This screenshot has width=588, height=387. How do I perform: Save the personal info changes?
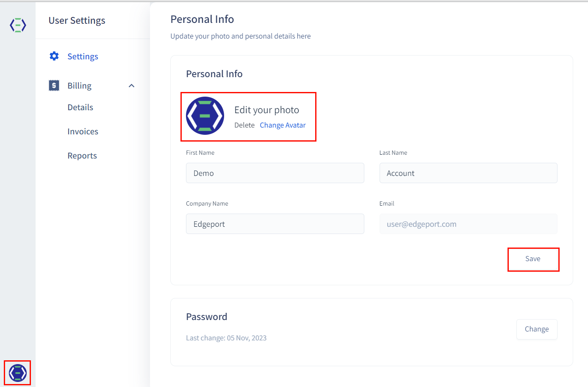click(x=533, y=259)
